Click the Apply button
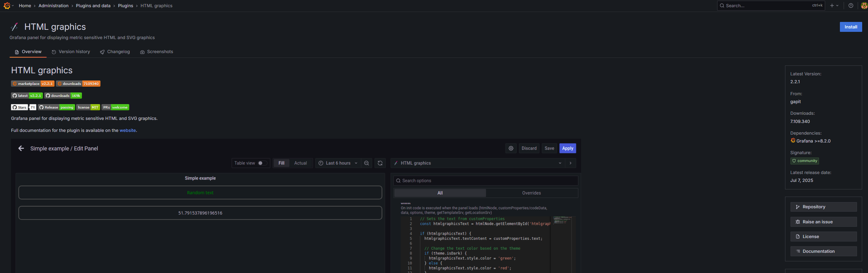 click(x=567, y=148)
